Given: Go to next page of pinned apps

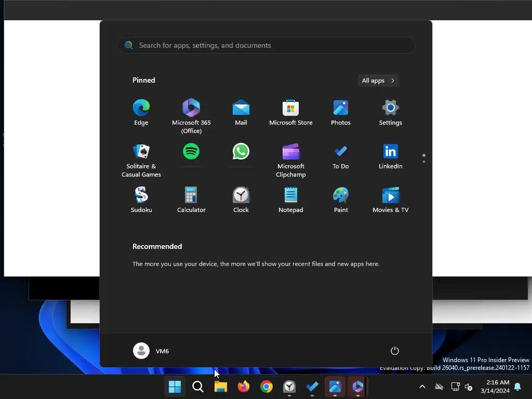Looking at the screenshot, I should [x=424, y=162].
